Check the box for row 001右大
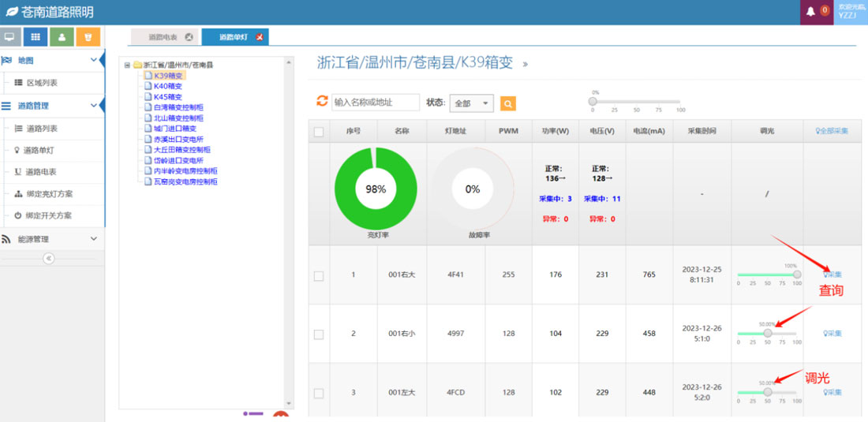868x422 pixels. [319, 276]
